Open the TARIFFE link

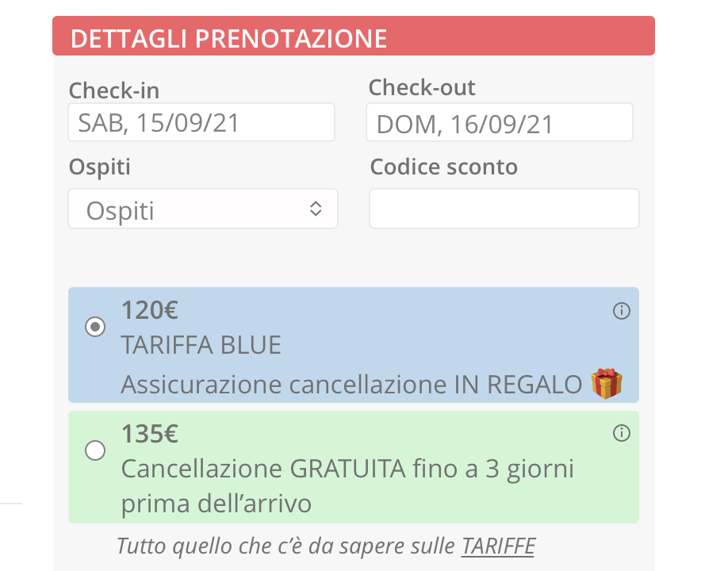[498, 546]
